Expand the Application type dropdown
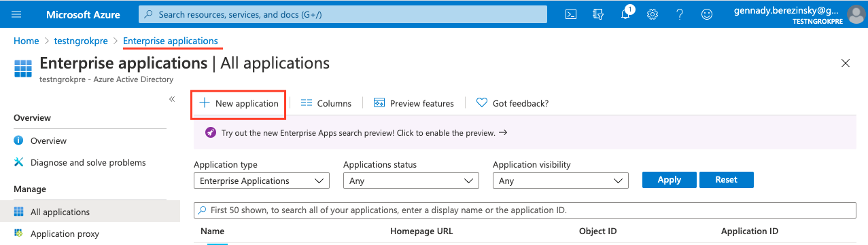 tap(262, 181)
